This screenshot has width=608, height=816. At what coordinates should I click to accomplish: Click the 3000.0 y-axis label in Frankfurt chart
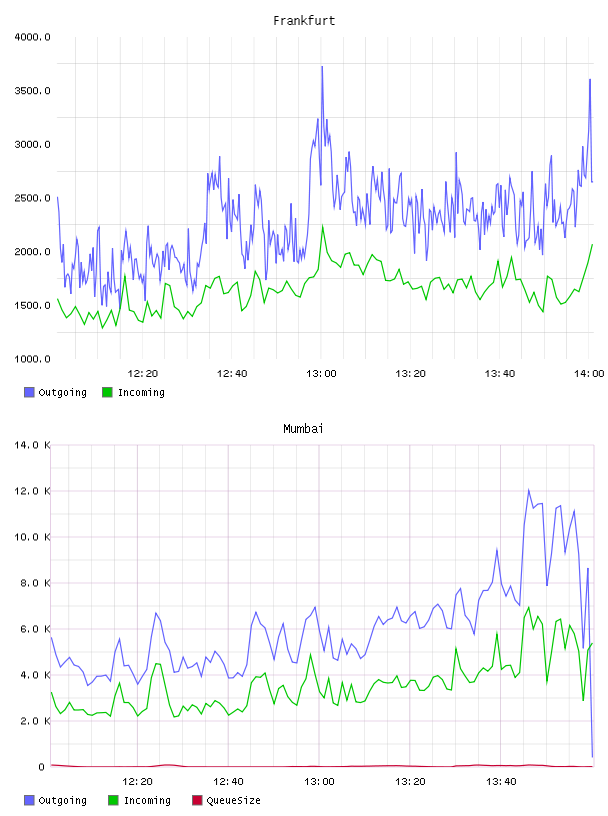pos(32,144)
